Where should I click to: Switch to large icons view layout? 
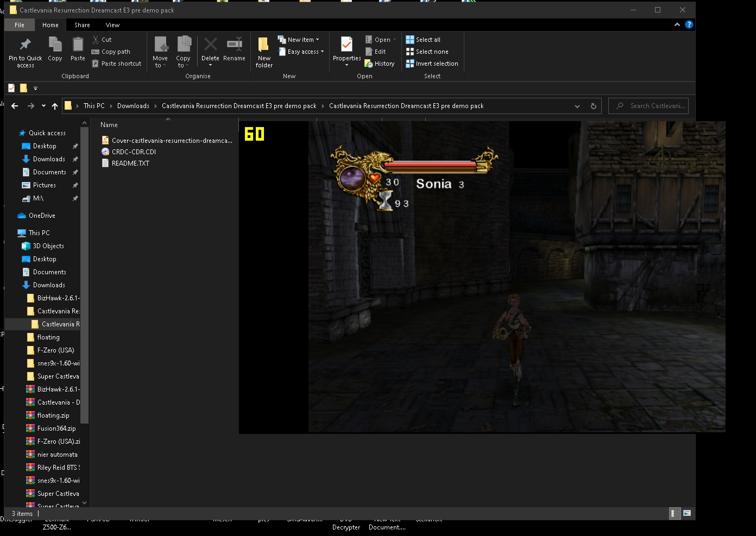pos(687,513)
